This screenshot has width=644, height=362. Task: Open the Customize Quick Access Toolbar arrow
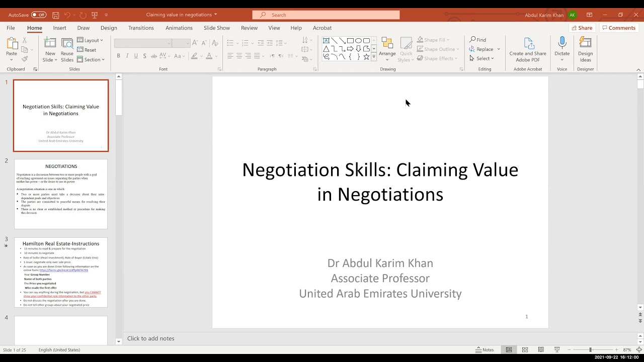pos(106,15)
